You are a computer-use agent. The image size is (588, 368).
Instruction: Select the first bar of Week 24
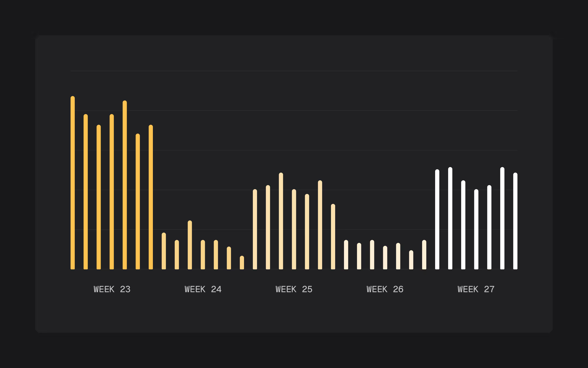click(x=164, y=251)
